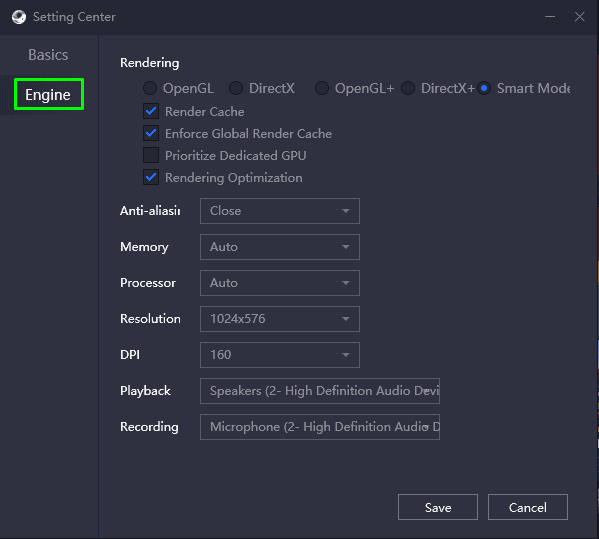599x539 pixels.
Task: Switch to the Basics tab
Action: 48,55
